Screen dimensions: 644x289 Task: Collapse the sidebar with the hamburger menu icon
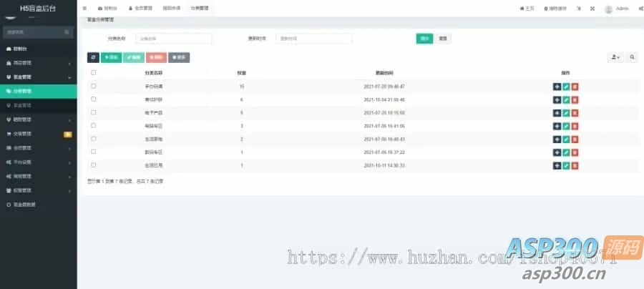(x=84, y=9)
